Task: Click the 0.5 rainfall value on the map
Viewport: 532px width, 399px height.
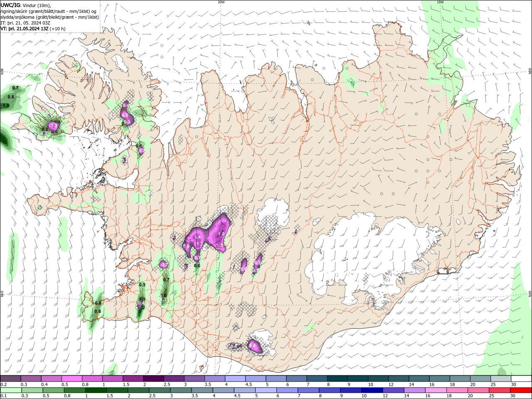Action: pyautogui.click(x=142, y=285)
